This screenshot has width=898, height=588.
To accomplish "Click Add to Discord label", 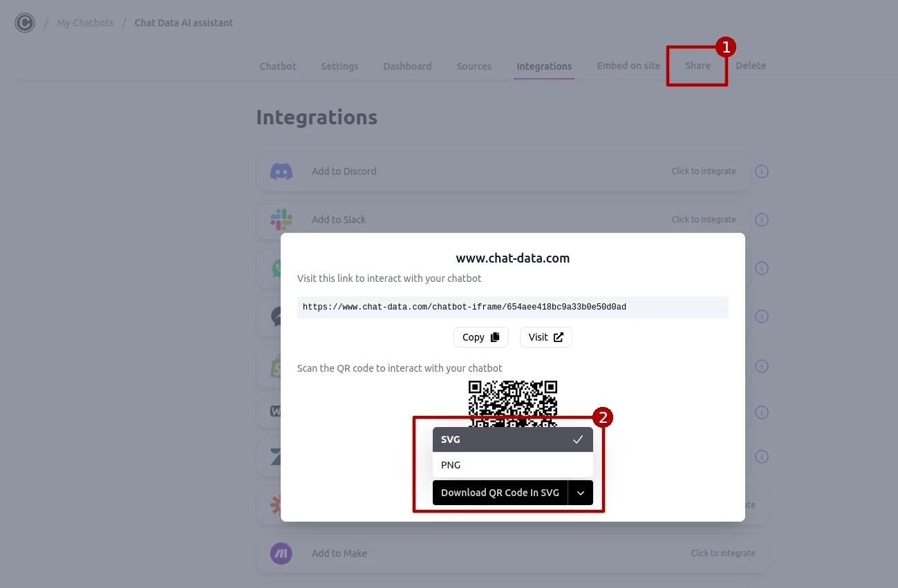I will pyautogui.click(x=344, y=171).
